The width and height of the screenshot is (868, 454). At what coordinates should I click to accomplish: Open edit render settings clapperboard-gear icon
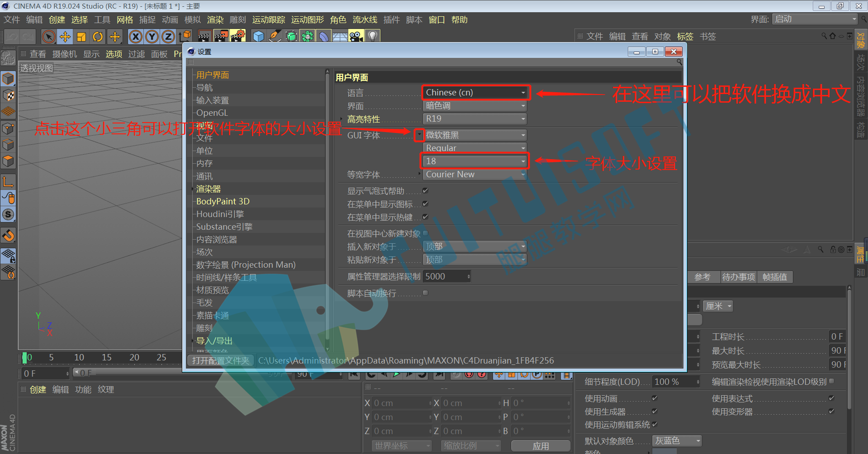237,36
